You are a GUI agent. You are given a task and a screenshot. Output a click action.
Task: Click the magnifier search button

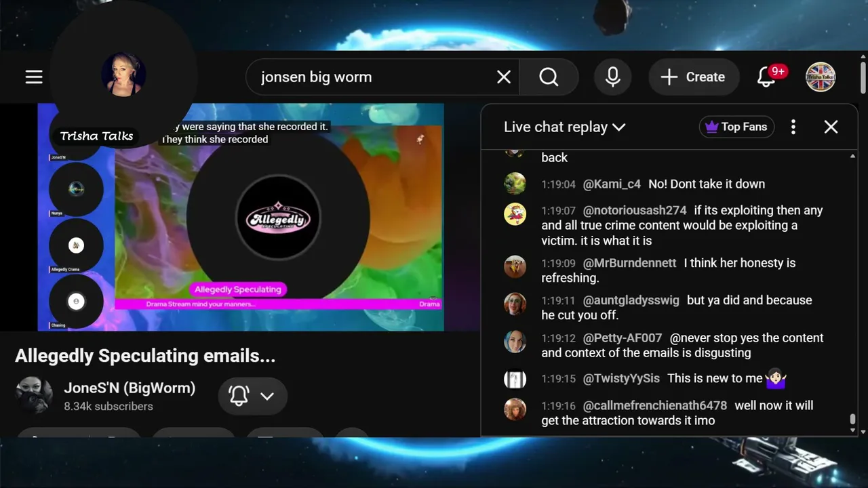tap(549, 77)
